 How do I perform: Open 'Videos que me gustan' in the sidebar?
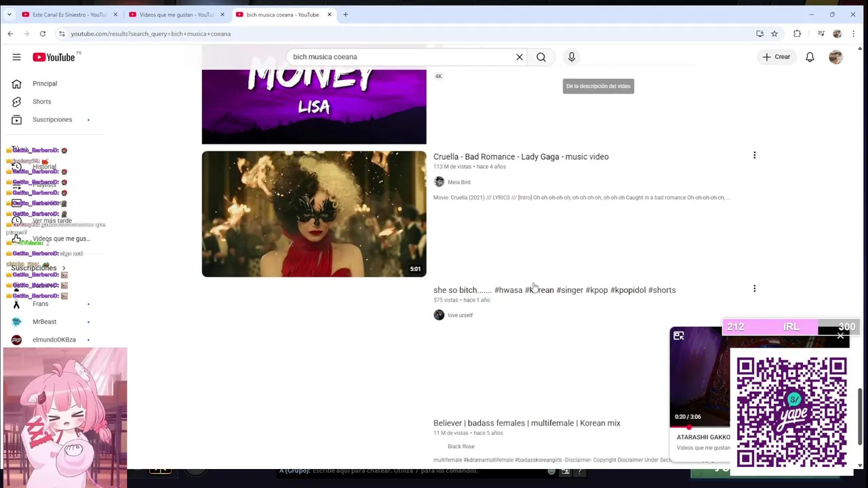point(60,239)
